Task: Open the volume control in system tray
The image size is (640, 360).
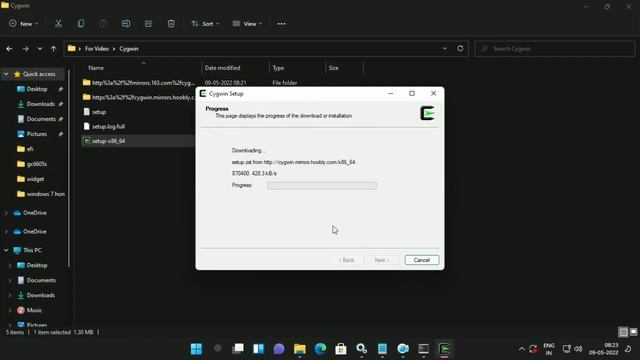Action: click(x=578, y=349)
